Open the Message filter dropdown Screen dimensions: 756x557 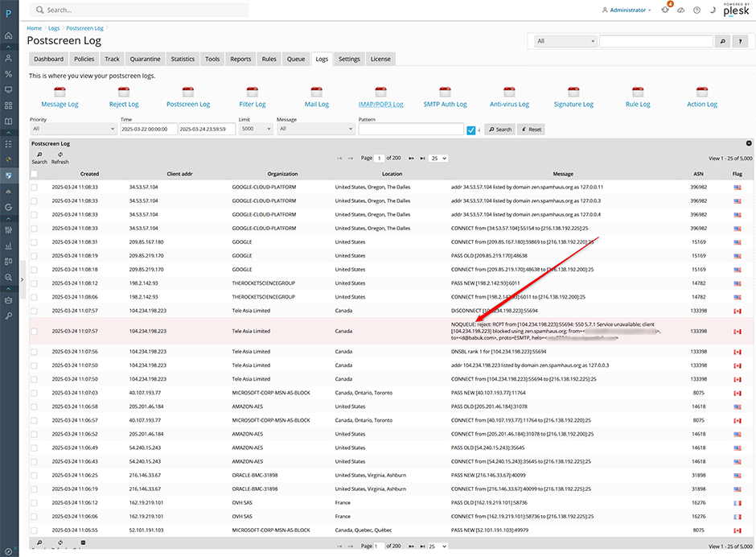[x=316, y=129]
